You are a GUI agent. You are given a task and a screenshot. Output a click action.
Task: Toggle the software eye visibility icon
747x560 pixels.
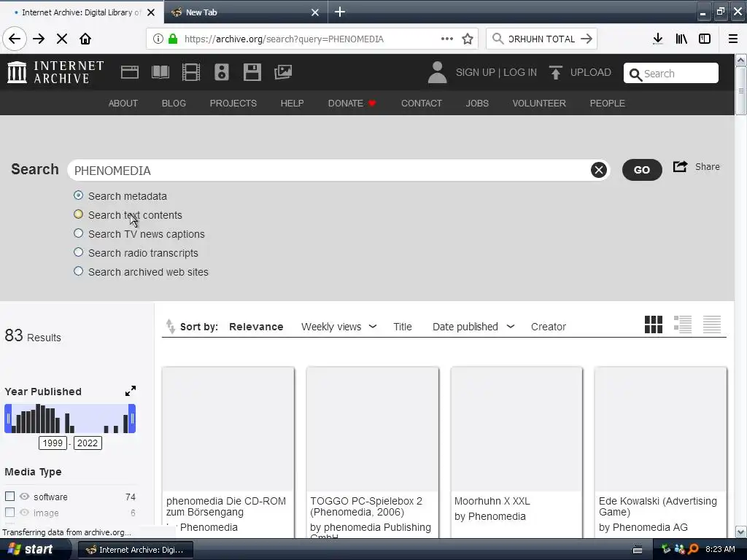click(x=24, y=496)
